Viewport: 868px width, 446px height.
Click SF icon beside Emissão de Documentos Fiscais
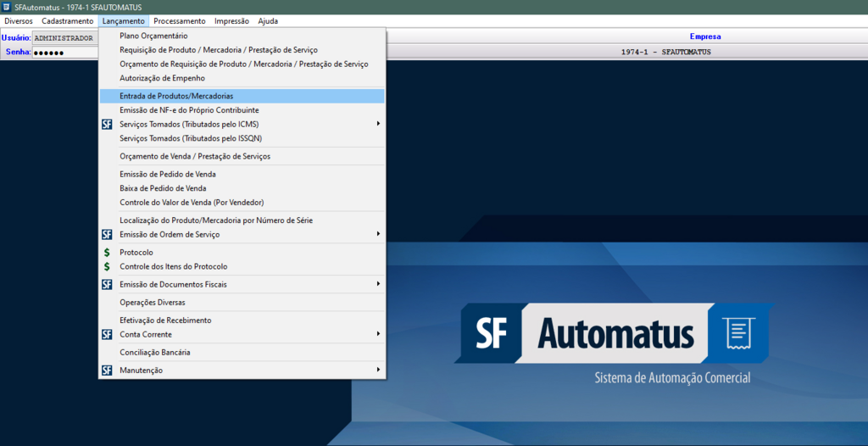tap(107, 284)
